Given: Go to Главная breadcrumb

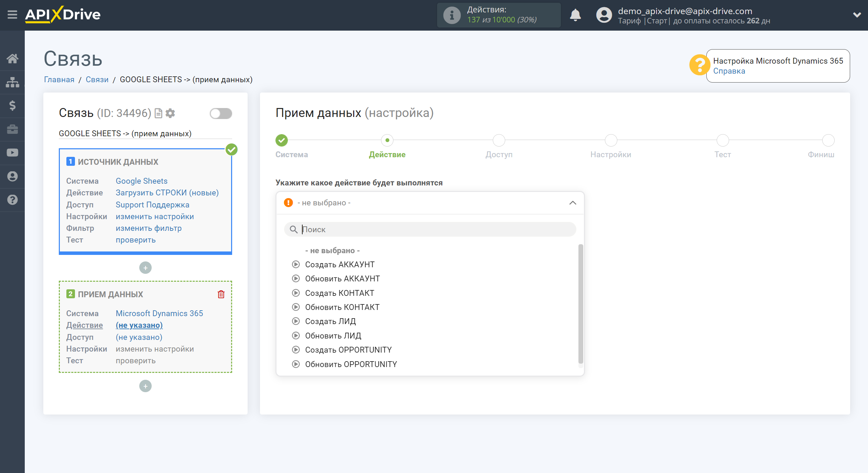Looking at the screenshot, I should pyautogui.click(x=59, y=79).
